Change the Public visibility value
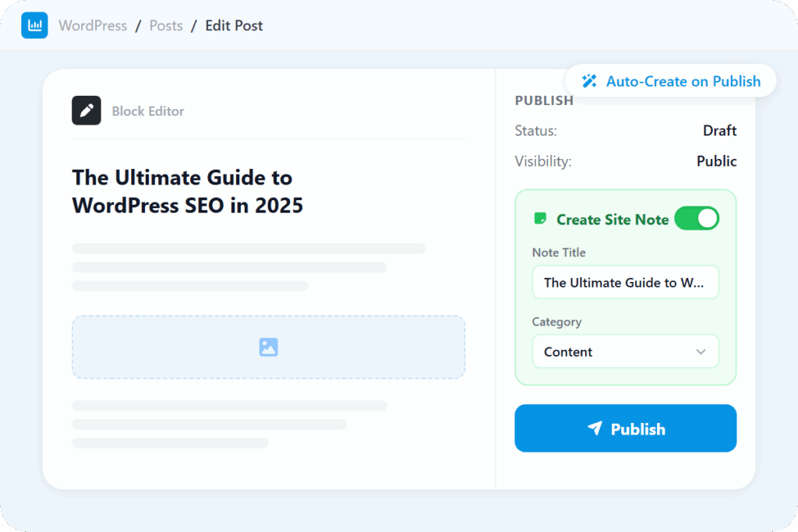Screen dimensions: 798x532 pos(716,161)
